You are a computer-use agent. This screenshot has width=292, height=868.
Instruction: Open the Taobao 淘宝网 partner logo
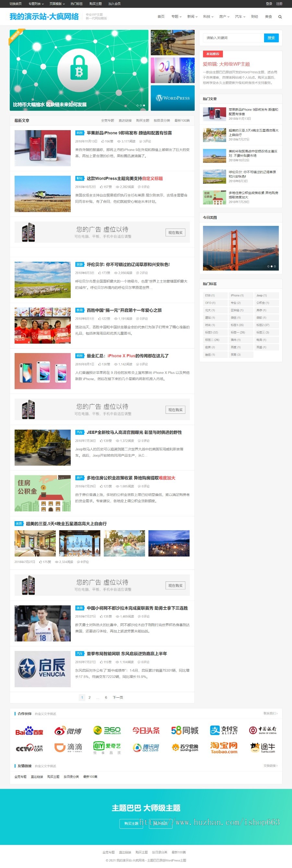click(224, 748)
